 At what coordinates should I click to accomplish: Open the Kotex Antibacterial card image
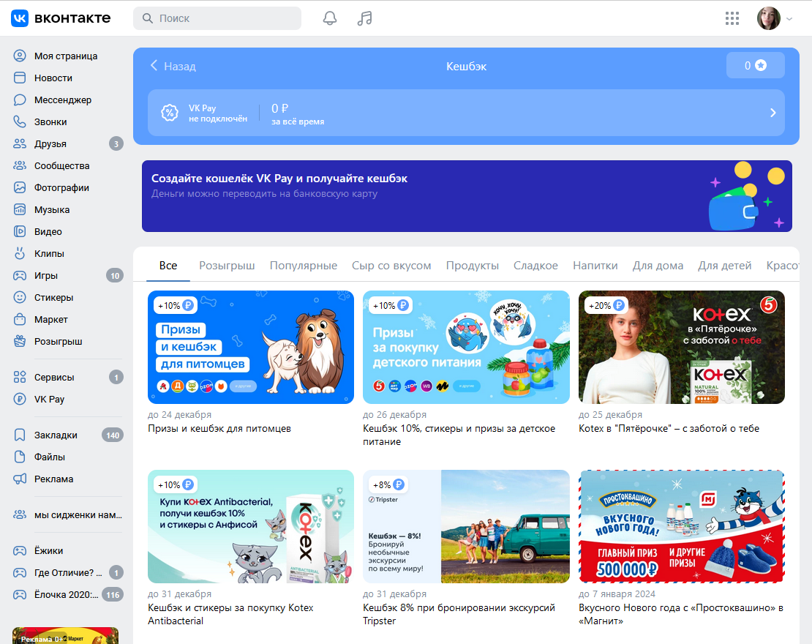(x=251, y=526)
